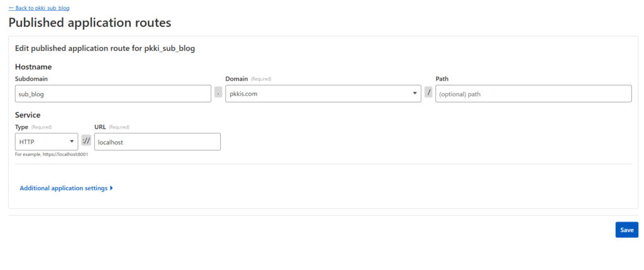Click the dot separator after the Subdomain field
This screenshot has height=270, width=644.
point(218,93)
